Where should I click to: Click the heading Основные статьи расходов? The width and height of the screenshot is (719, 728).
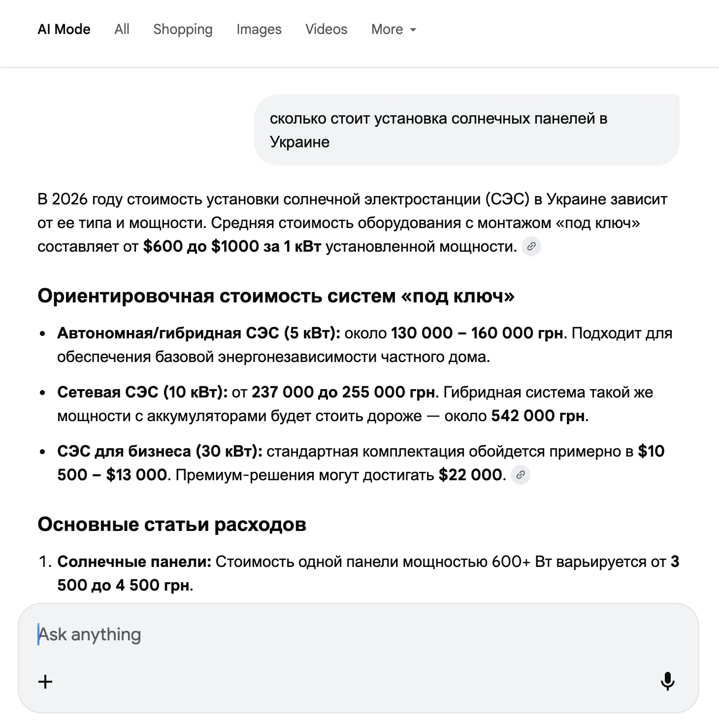pyautogui.click(x=172, y=525)
